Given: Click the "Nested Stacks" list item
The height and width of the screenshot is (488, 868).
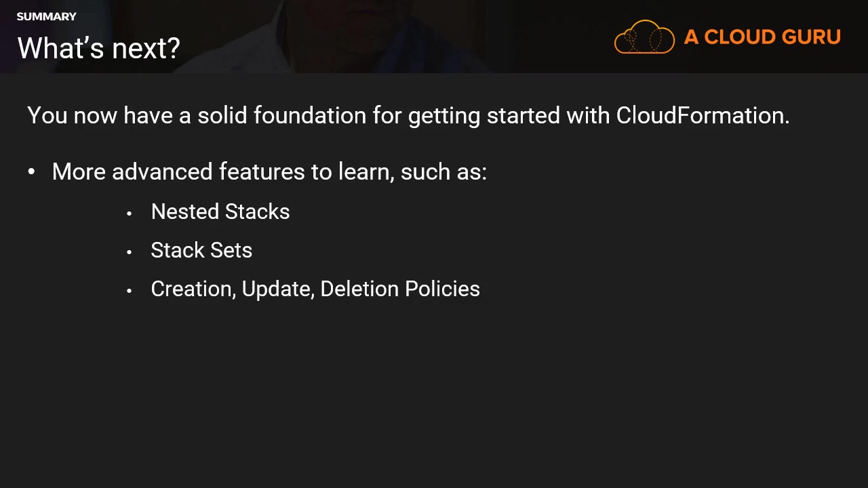Looking at the screenshot, I should click(x=220, y=211).
